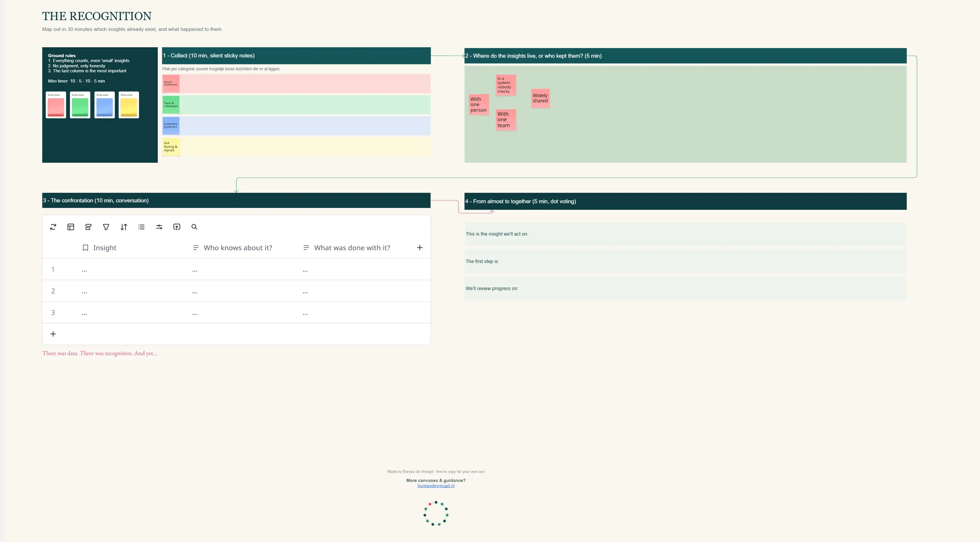Select the '1 - Collect' section header
Viewport: 980px width, 542px height.
tap(296, 55)
